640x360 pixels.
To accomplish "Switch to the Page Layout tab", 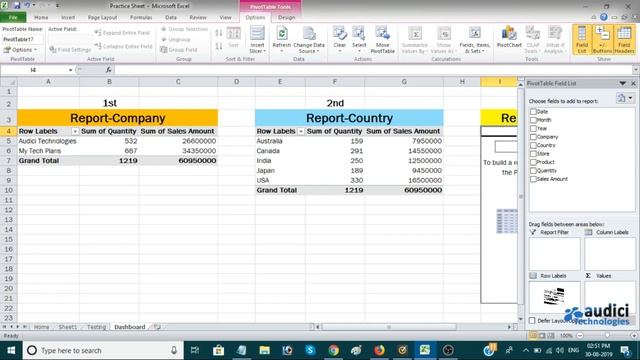I will (102, 18).
